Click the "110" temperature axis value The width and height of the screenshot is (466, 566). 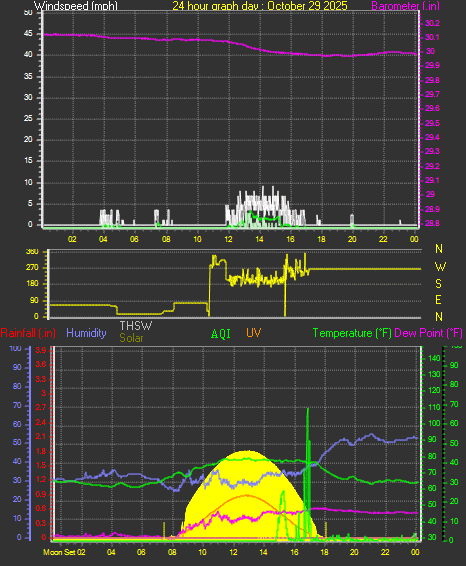point(434,407)
